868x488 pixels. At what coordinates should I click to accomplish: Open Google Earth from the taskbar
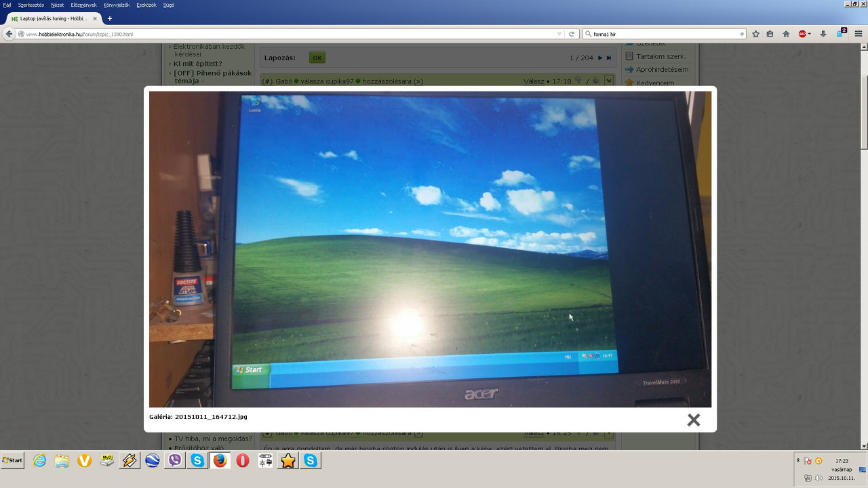(153, 461)
